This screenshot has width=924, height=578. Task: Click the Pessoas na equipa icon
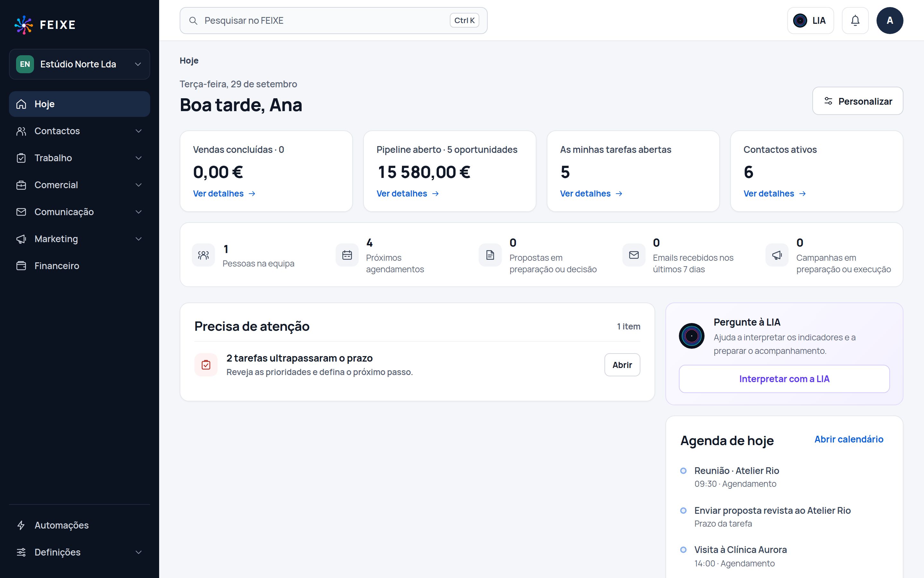tap(203, 255)
